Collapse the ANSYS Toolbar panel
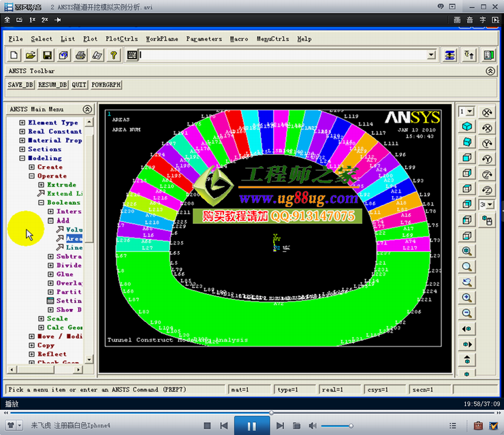504x435 pixels. (x=490, y=71)
